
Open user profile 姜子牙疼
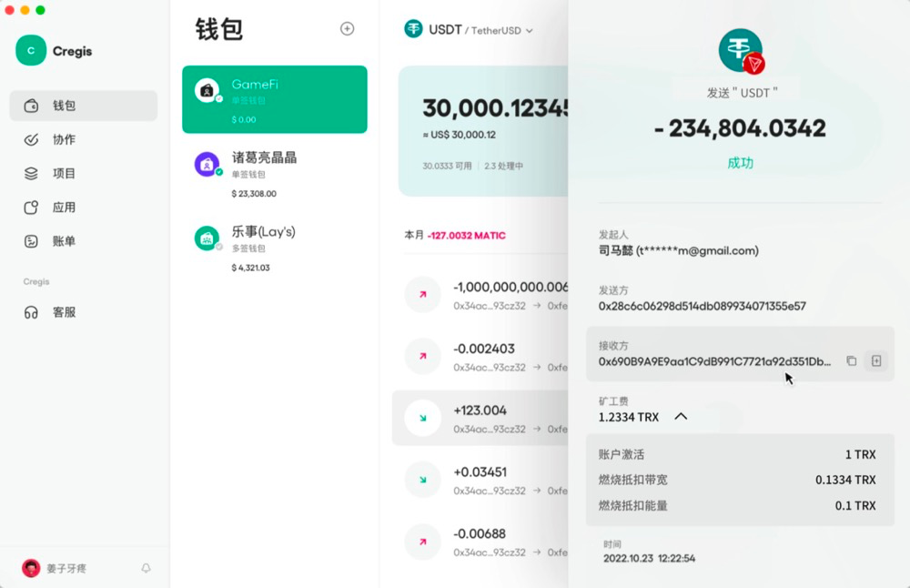click(54, 568)
